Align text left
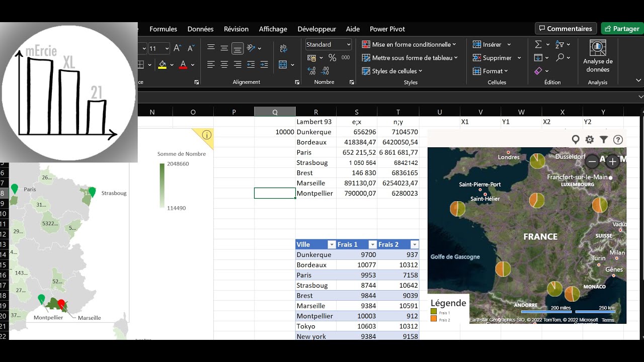 click(211, 65)
